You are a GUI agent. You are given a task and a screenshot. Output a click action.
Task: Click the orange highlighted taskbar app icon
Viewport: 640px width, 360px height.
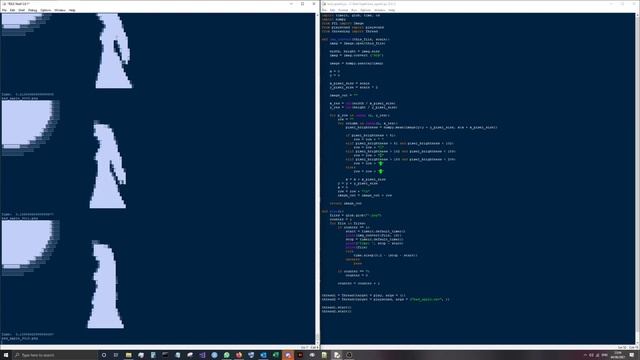[288, 355]
